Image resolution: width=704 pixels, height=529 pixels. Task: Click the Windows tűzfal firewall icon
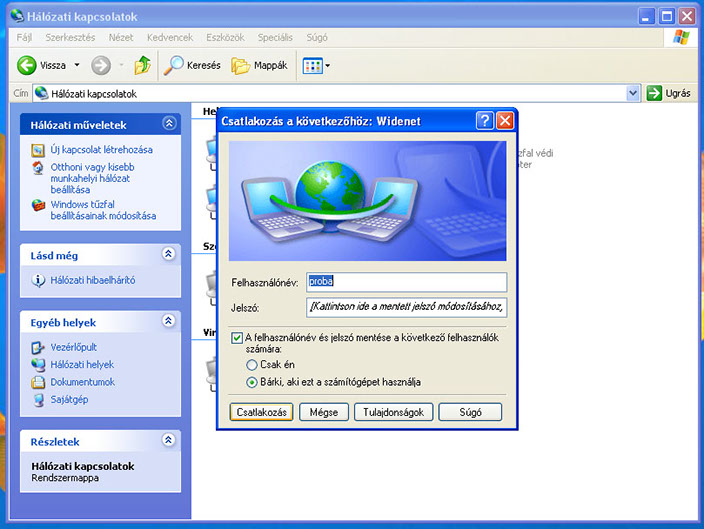(x=38, y=205)
